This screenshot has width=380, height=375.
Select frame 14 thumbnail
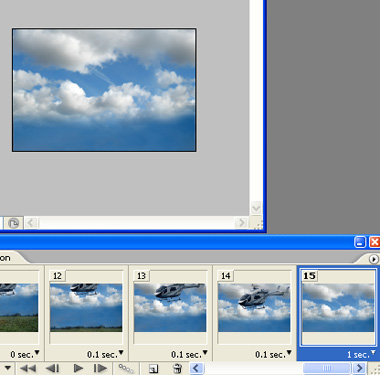pos(254,307)
